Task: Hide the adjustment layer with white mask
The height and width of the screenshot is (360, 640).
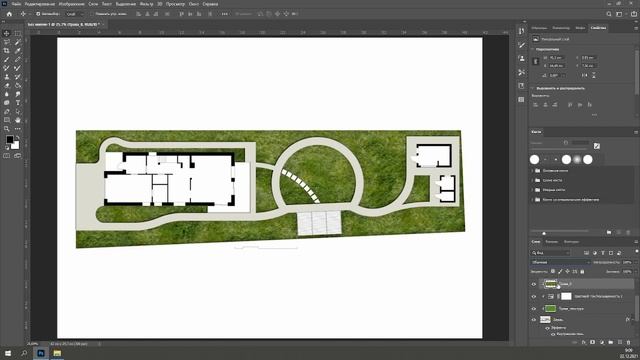Action: (x=533, y=296)
